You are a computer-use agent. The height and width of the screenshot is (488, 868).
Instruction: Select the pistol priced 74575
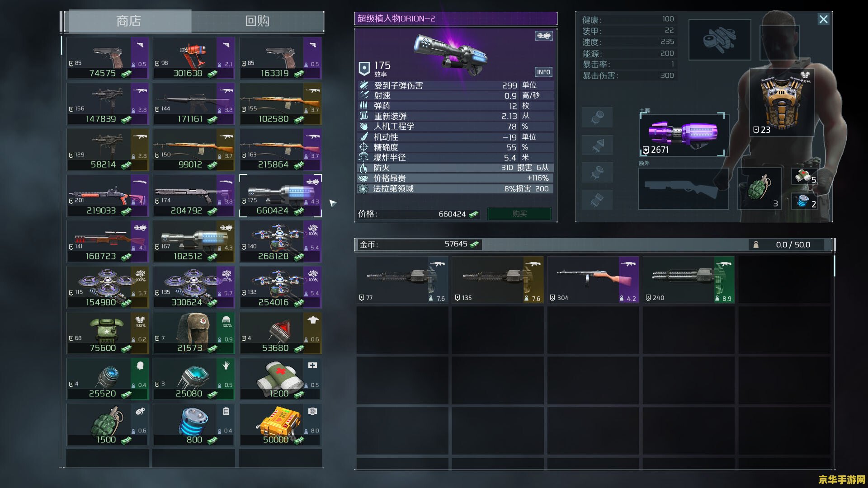click(108, 59)
